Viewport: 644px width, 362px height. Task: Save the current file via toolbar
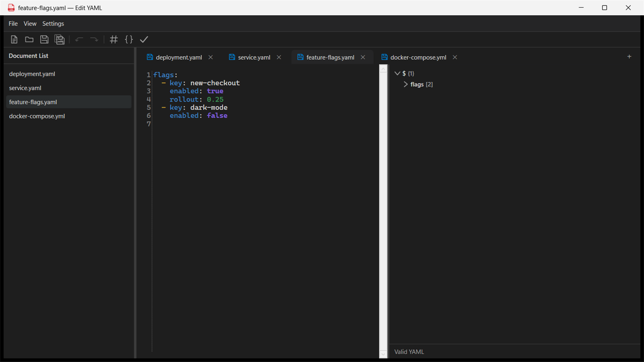click(44, 40)
